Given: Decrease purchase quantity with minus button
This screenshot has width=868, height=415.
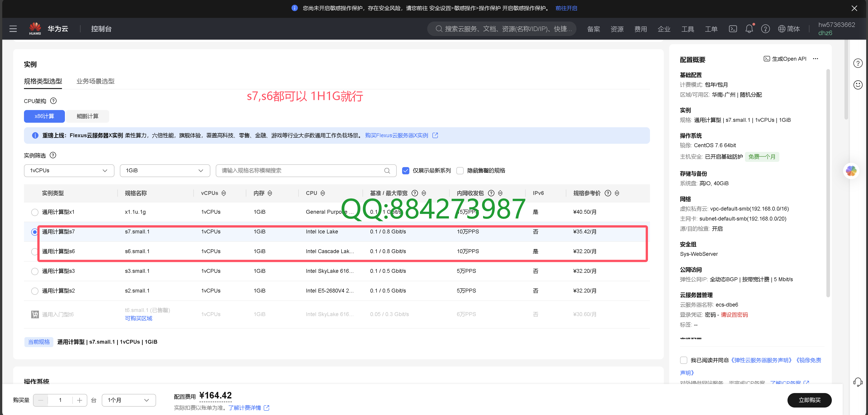Looking at the screenshot, I should pyautogui.click(x=41, y=400).
